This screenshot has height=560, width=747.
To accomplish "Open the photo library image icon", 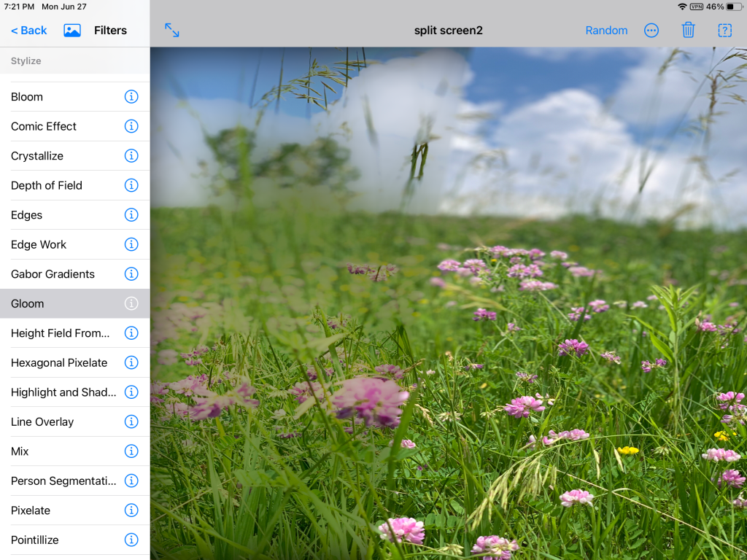I will click(x=72, y=30).
